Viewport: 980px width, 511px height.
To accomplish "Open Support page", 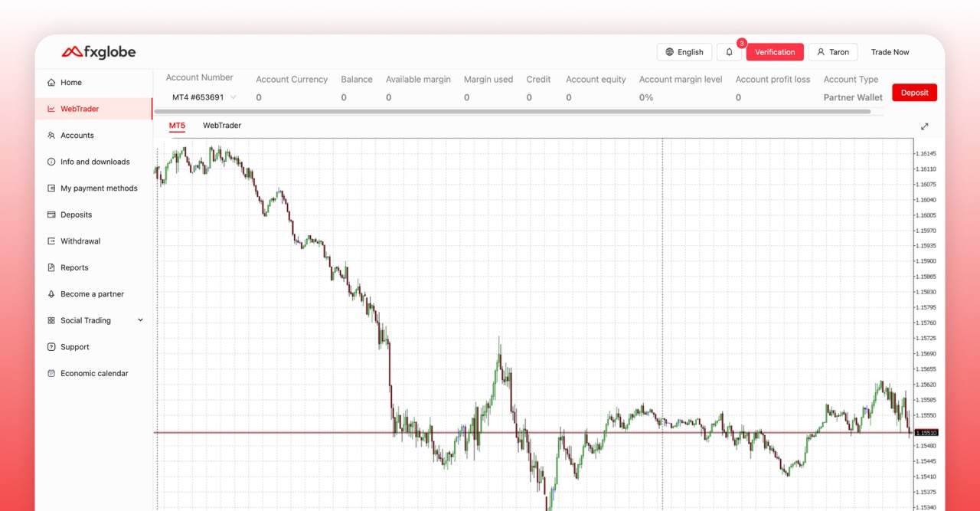I will (x=94, y=347).
